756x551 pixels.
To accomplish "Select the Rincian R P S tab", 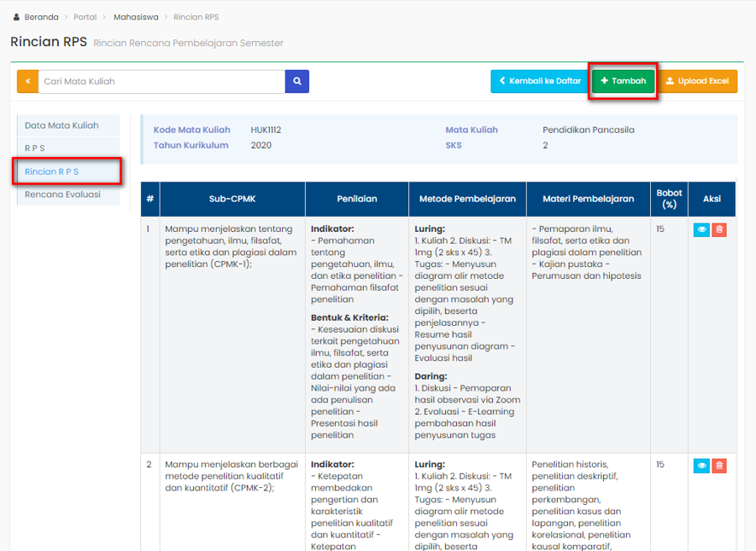I will [52, 171].
